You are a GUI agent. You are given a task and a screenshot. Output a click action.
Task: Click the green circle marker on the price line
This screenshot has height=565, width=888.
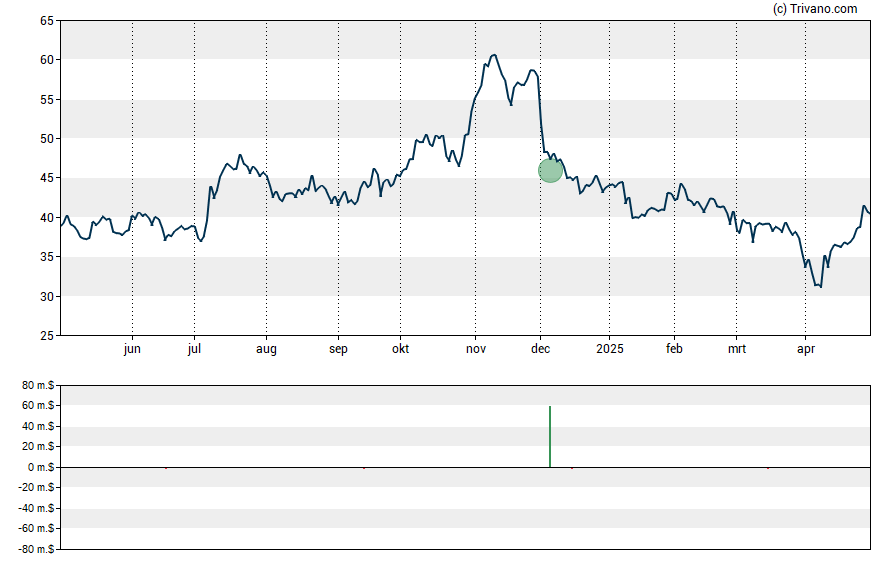[x=550, y=170]
